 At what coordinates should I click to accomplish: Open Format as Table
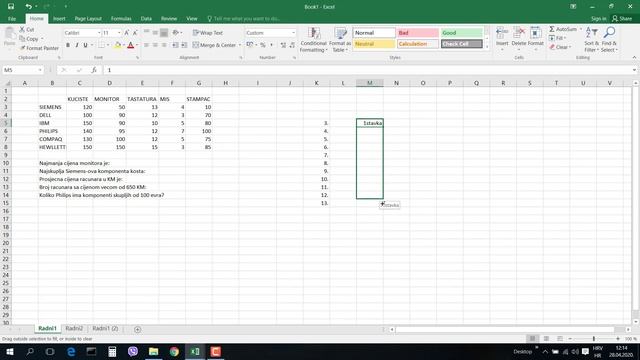340,40
